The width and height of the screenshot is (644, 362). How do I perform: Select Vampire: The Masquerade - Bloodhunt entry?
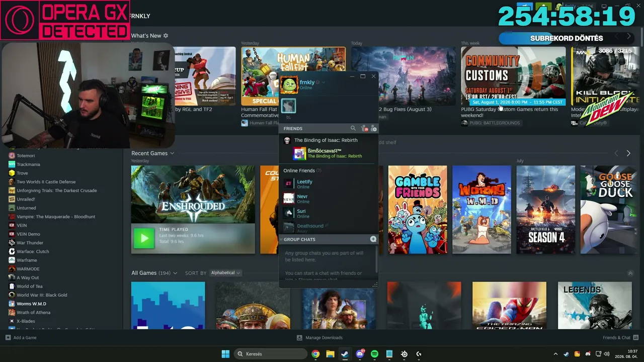(x=56, y=217)
